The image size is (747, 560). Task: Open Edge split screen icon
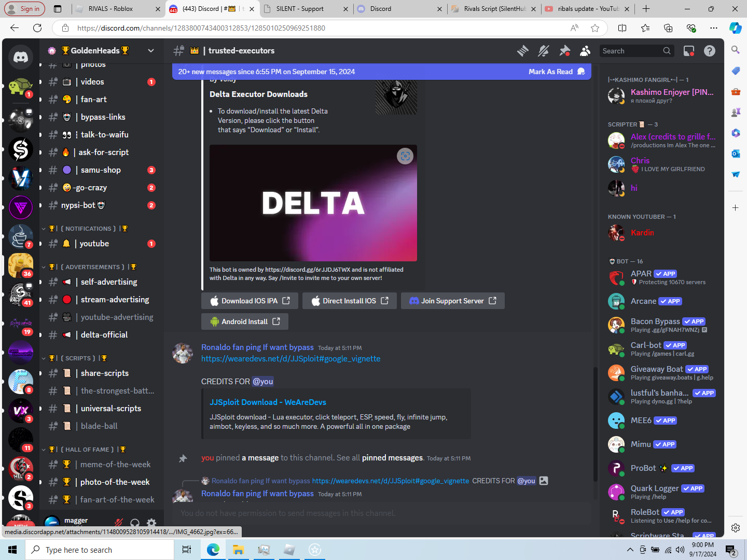click(x=622, y=28)
